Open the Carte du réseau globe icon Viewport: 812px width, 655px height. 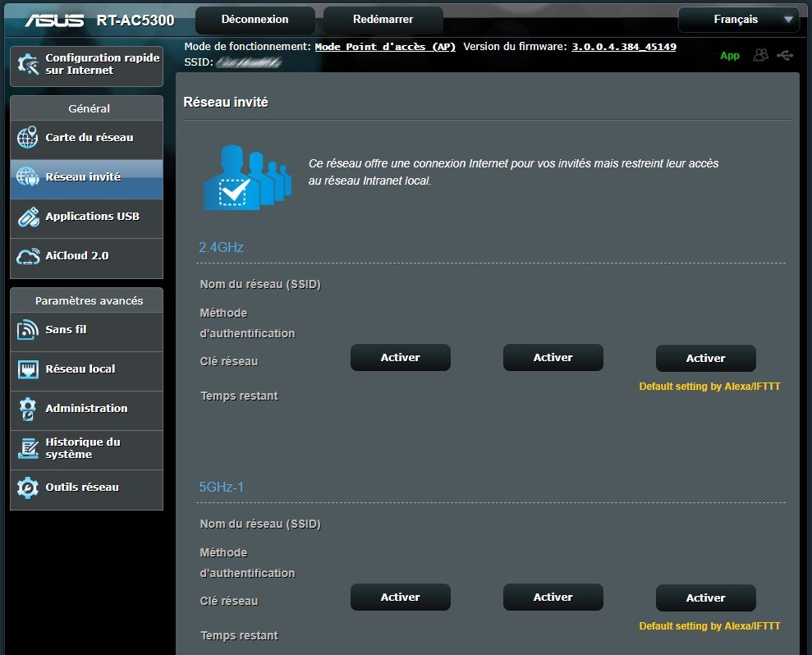[28, 138]
